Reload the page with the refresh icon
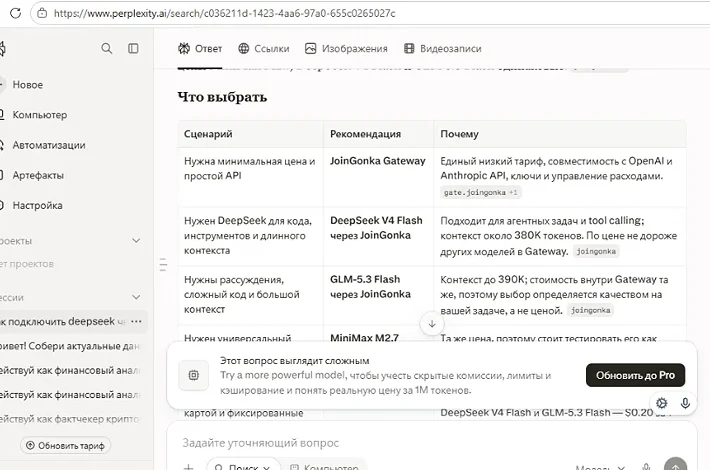This screenshot has height=470, width=710. [x=15, y=13]
